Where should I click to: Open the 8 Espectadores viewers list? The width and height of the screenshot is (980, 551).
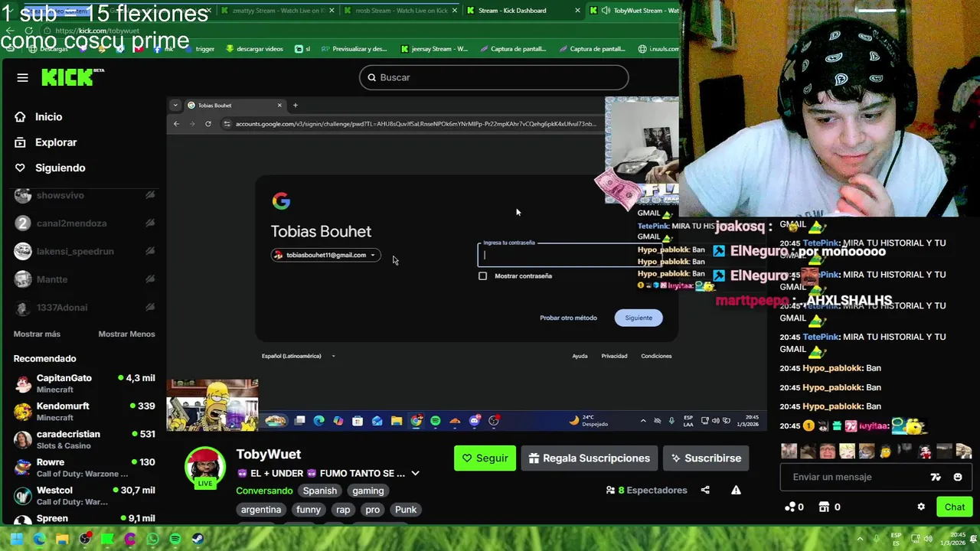pyautogui.click(x=647, y=491)
